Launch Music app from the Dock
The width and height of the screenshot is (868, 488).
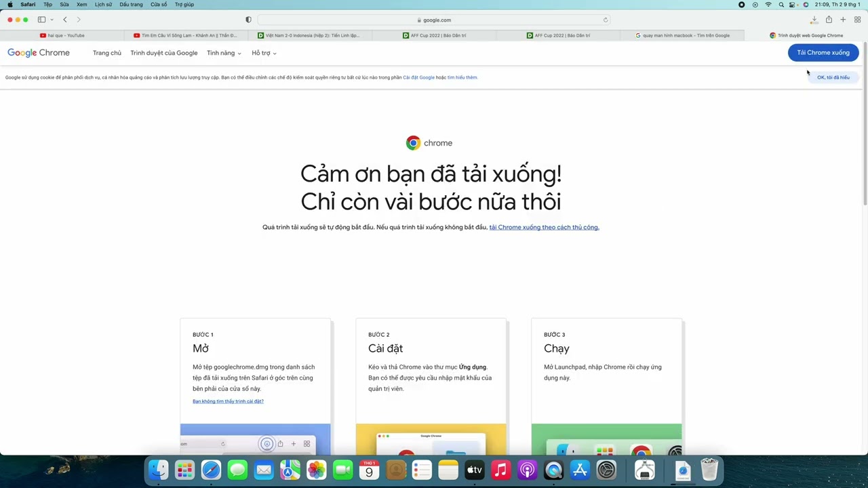coord(501,470)
